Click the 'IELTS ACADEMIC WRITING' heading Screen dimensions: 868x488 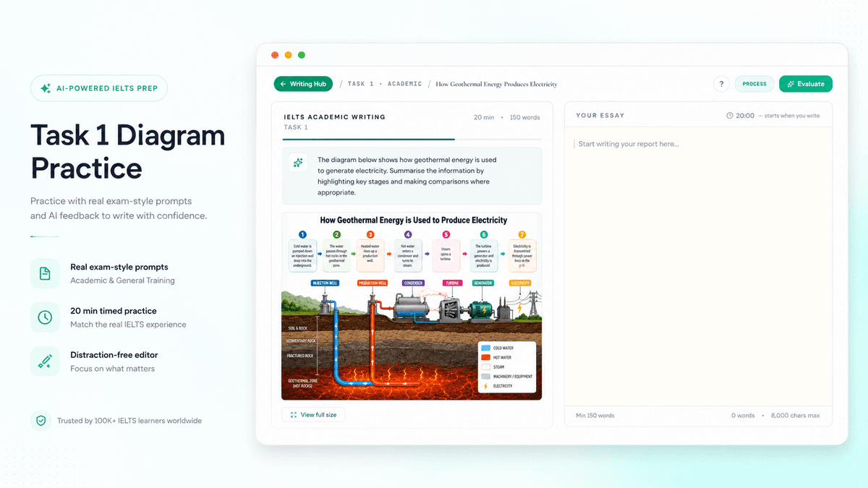click(x=334, y=116)
